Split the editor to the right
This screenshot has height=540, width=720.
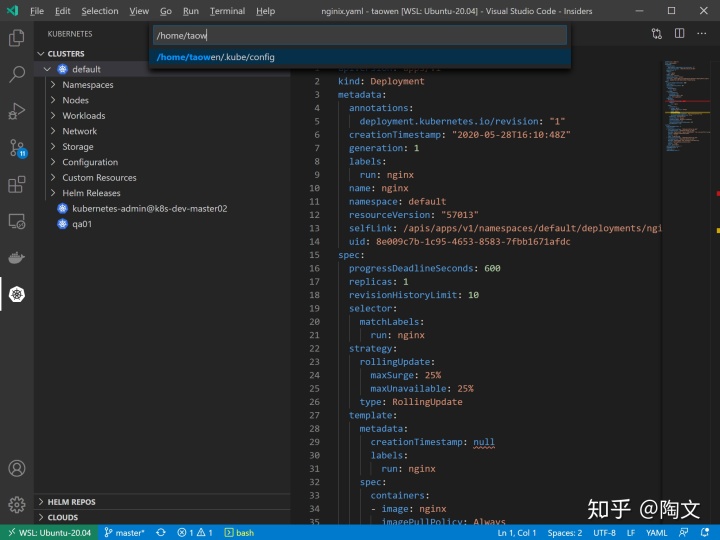click(679, 34)
